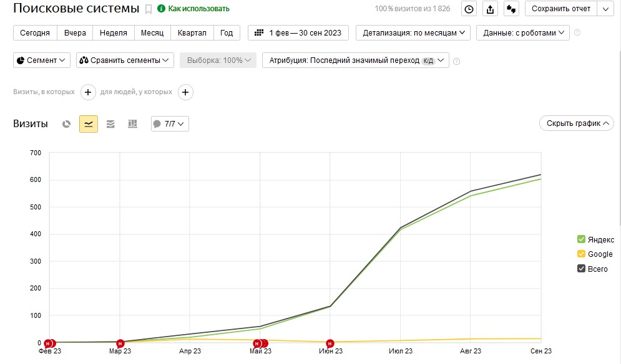
Task: Select the line chart view
Action: [89, 124]
